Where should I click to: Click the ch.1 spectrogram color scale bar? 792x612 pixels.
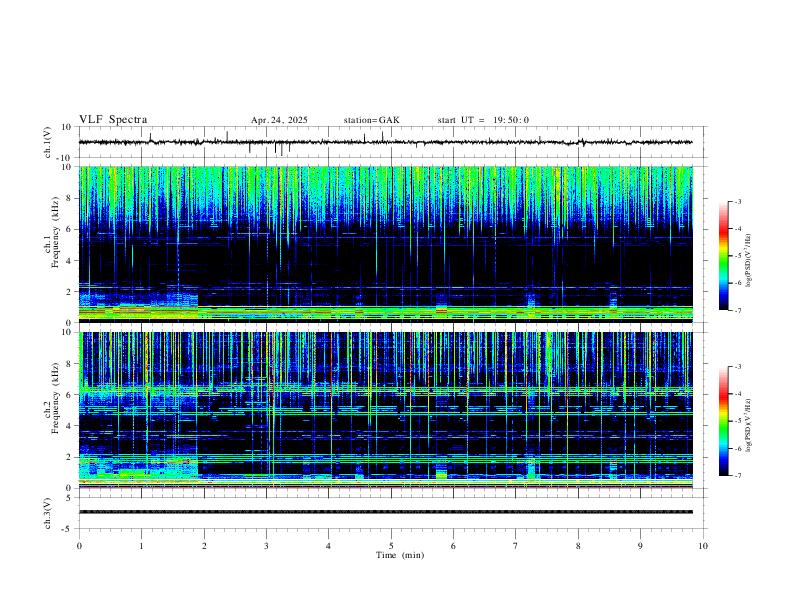point(723,256)
